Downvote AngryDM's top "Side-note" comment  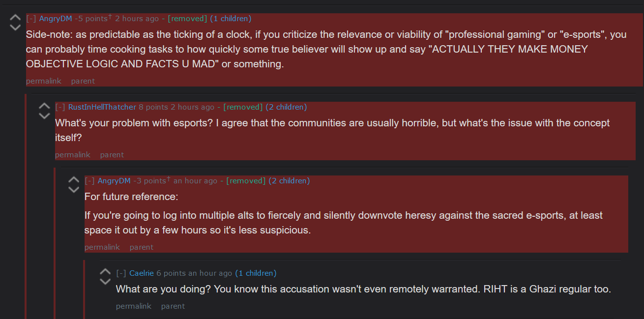tap(15, 27)
